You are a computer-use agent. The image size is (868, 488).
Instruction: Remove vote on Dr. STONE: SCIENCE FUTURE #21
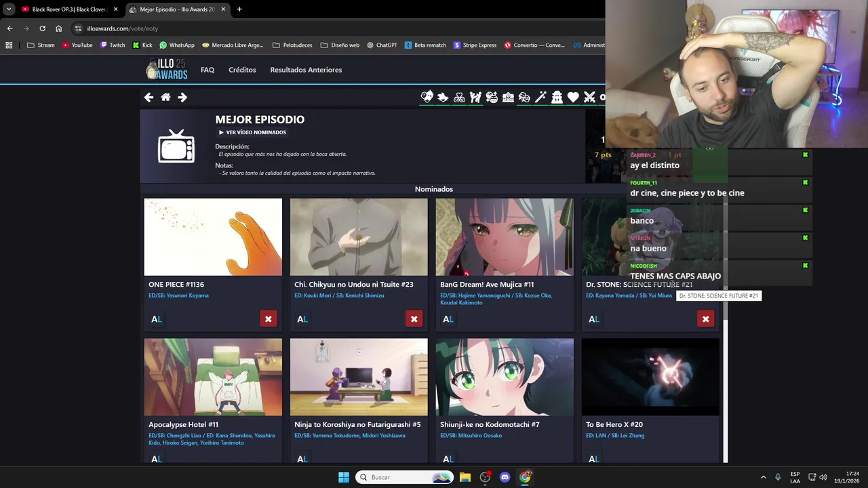pyautogui.click(x=706, y=319)
